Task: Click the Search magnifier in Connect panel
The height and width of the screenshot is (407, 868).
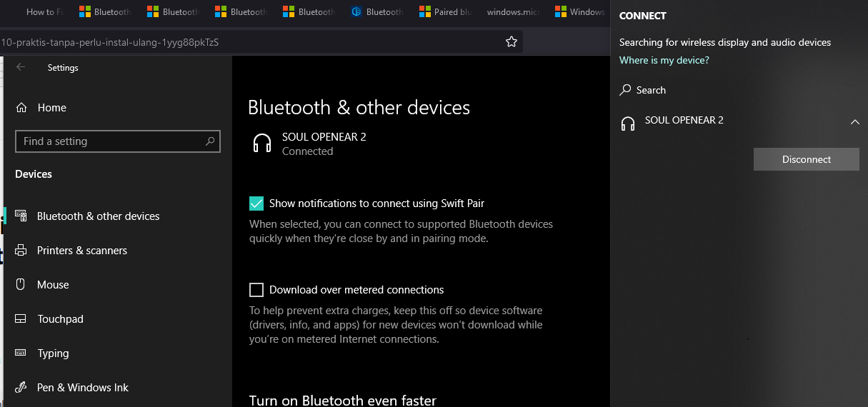Action: 625,90
